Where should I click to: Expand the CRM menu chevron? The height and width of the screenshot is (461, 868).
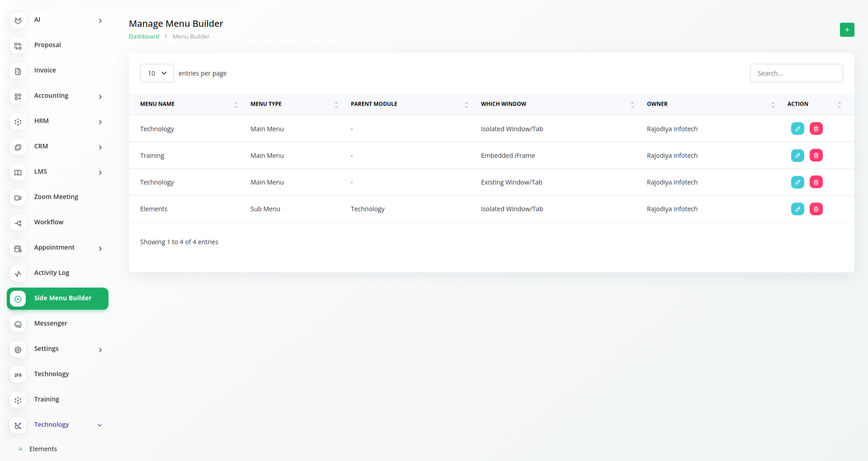pyautogui.click(x=100, y=147)
